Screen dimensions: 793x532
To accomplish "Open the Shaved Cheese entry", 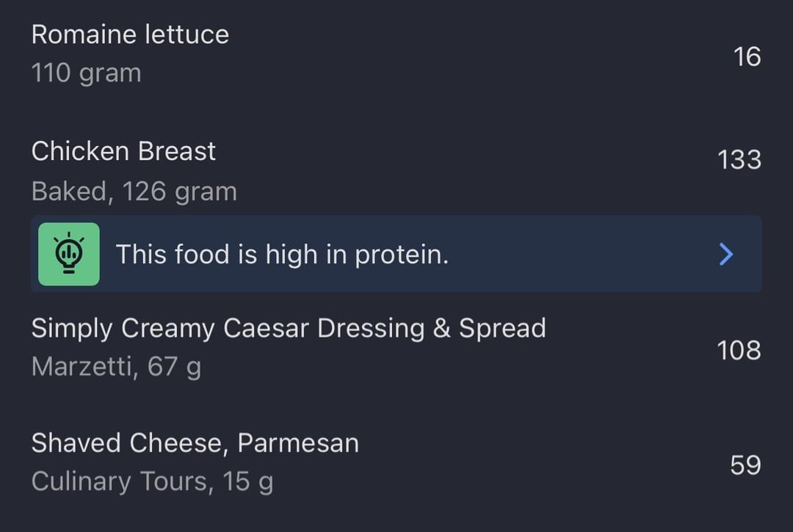I will coord(128,443).
